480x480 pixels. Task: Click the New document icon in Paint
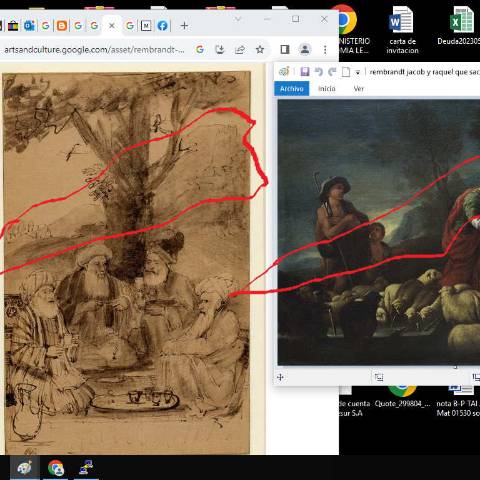tap(346, 72)
